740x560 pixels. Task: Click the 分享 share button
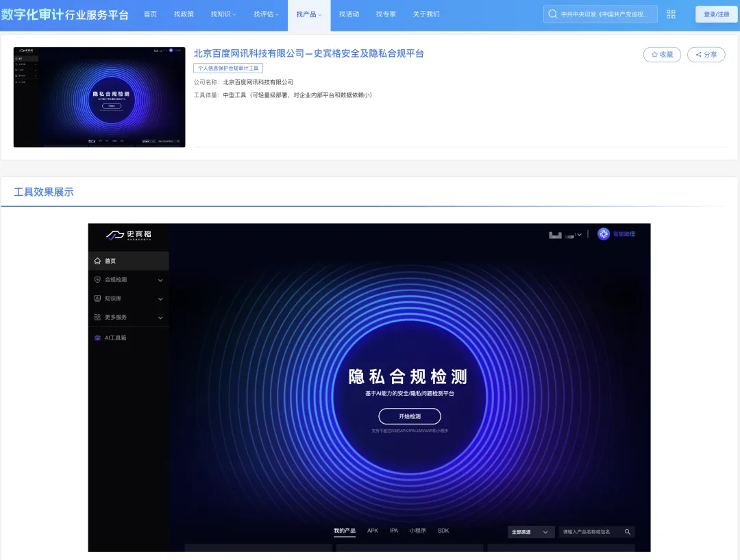click(706, 55)
